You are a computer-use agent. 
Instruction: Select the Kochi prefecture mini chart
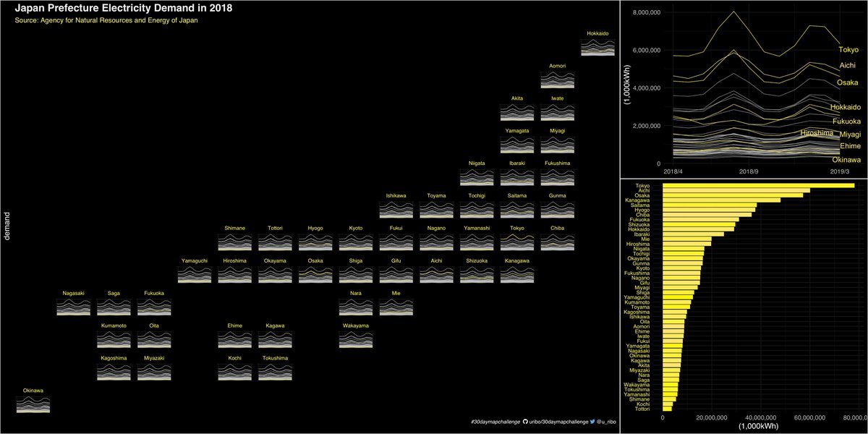pos(234,373)
